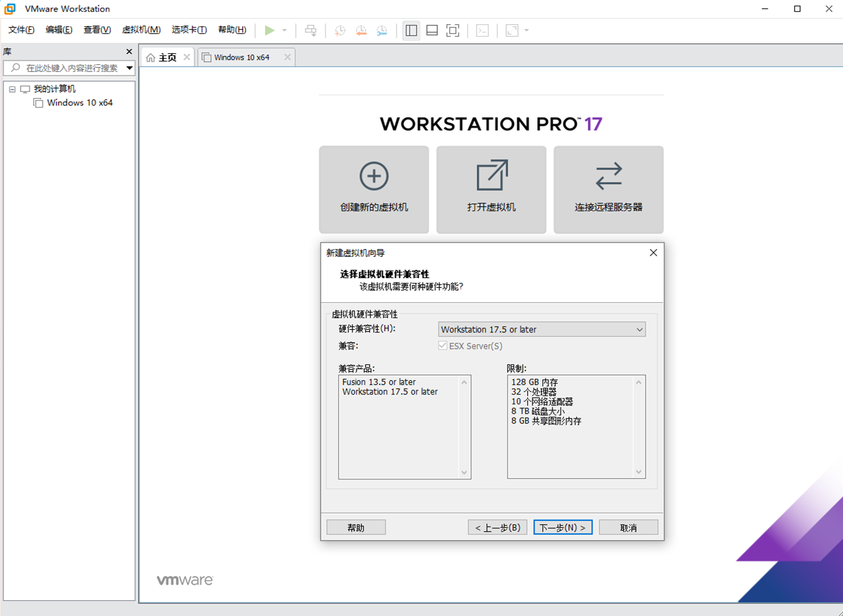
Task: Toggle the library panel visibility
Action: (410, 30)
